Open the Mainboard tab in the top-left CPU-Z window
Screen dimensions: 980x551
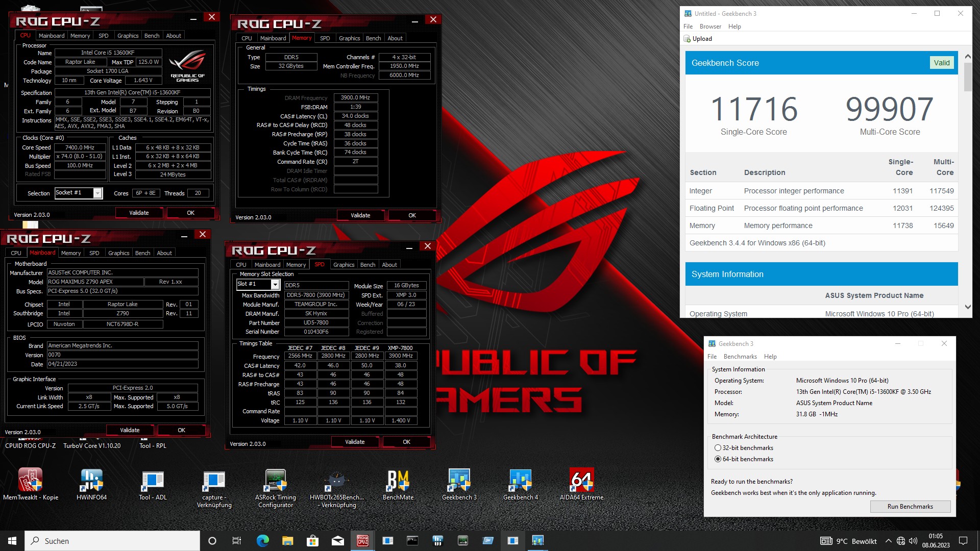pyautogui.click(x=52, y=36)
